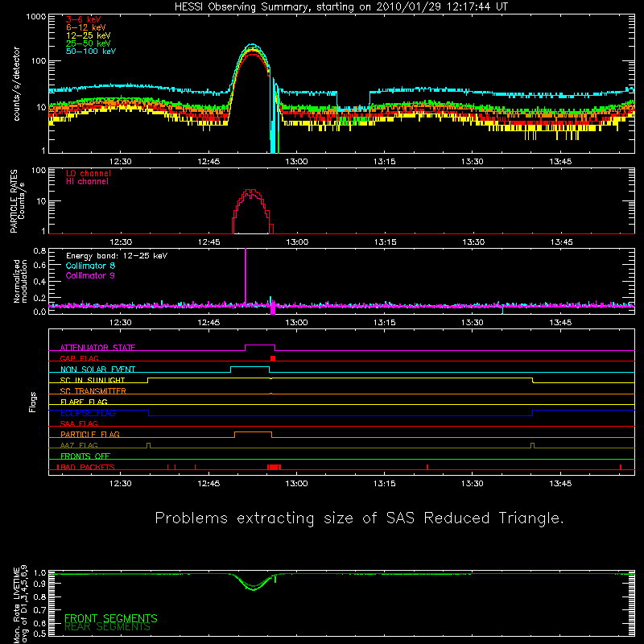The width and height of the screenshot is (644, 644).
Task: Click the green 25-50 keV legend entry
Action: 88,43
